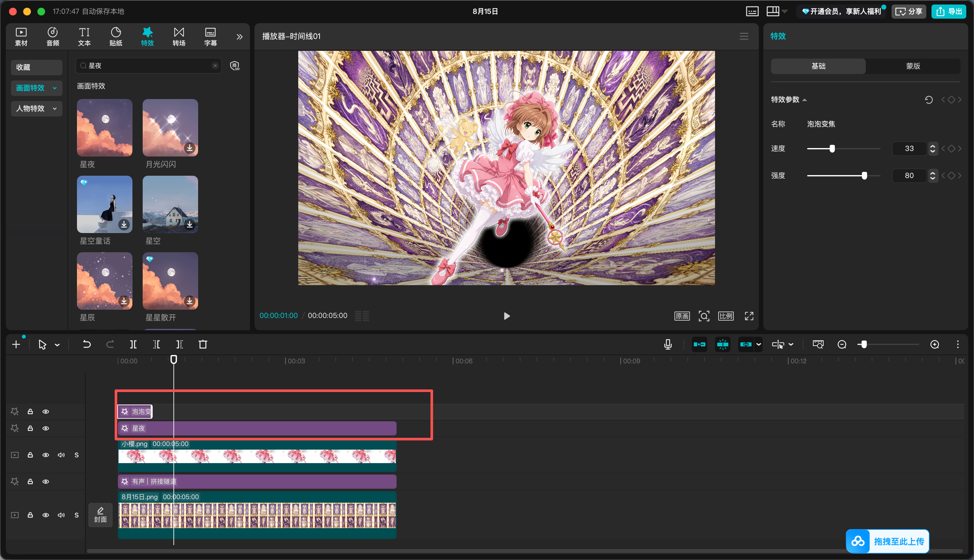Download the 星空 effect

tap(190, 224)
